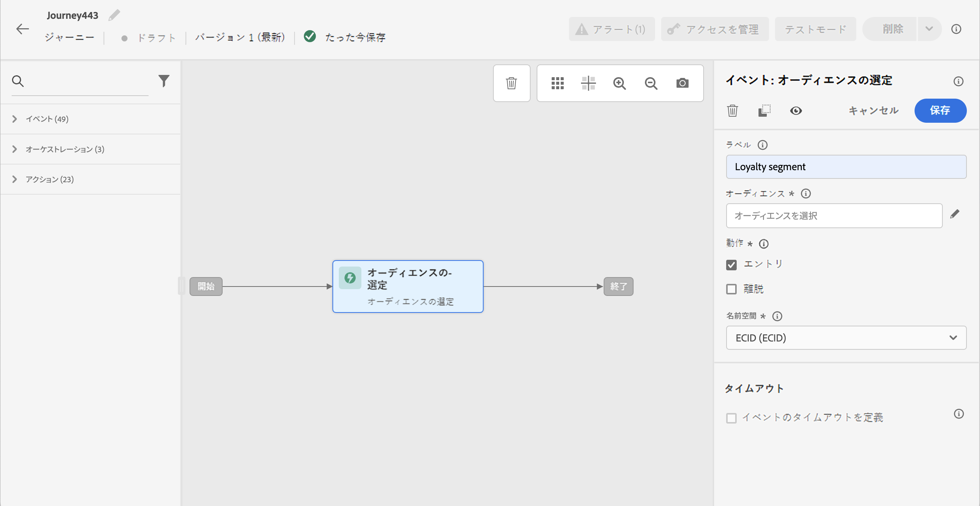The width and height of the screenshot is (980, 506).
Task: Click the canvas trash delete icon
Action: 511,83
